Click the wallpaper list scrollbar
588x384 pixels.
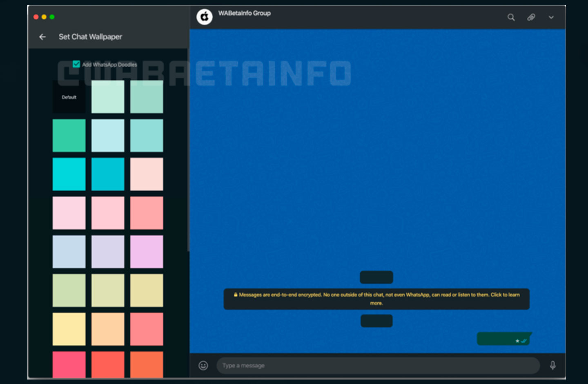point(188,150)
